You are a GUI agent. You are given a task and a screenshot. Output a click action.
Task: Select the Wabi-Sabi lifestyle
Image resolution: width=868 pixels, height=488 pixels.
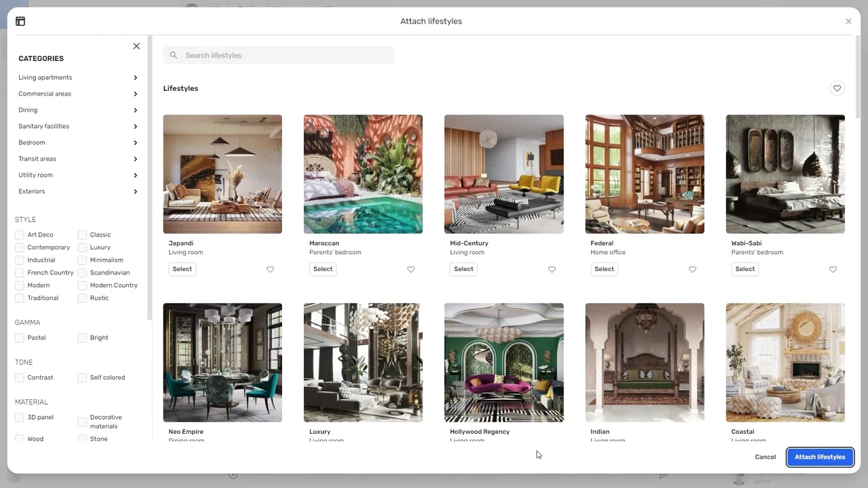[x=745, y=269]
